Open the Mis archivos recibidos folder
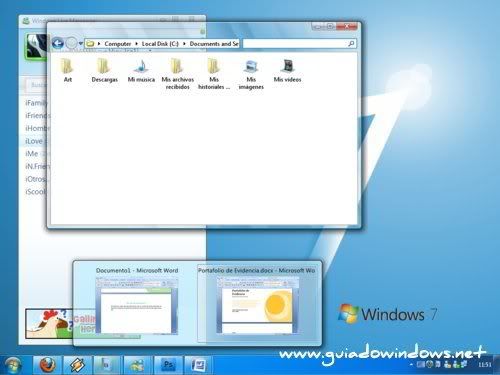The height and width of the screenshot is (375, 500). point(178,73)
